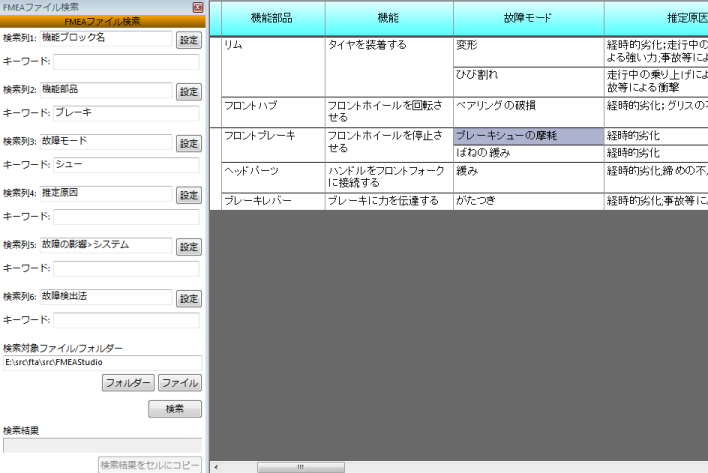The height and width of the screenshot is (473, 708).
Task: Click the フォルダー browse button
Action: (x=127, y=383)
